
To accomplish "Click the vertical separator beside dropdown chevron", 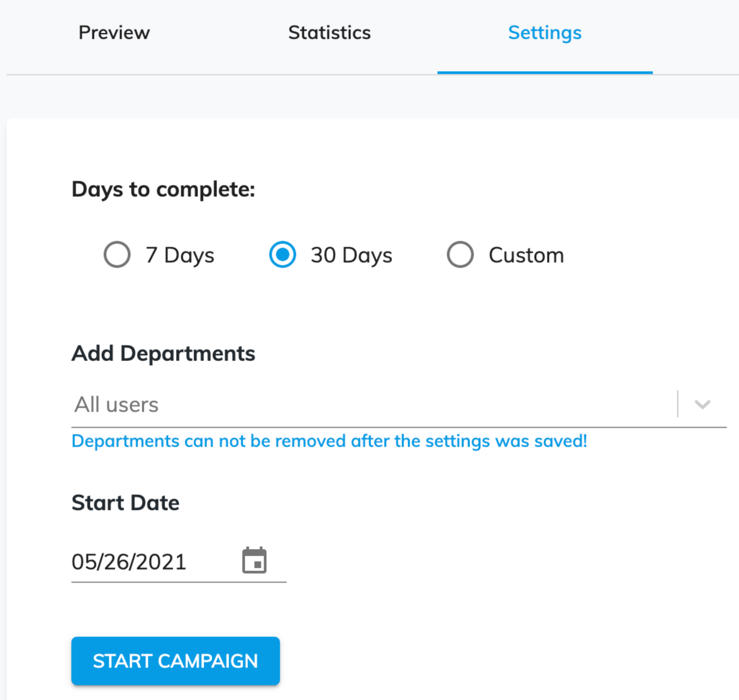I will [677, 404].
